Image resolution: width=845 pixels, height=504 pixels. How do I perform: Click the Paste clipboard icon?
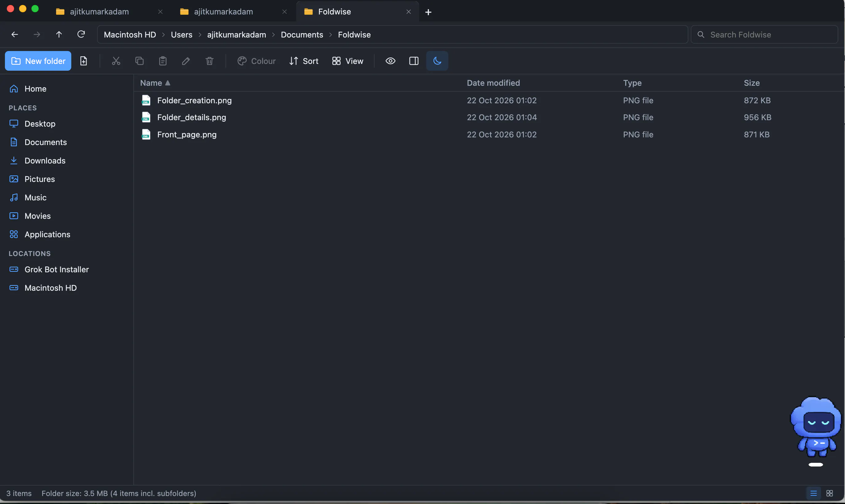(163, 61)
